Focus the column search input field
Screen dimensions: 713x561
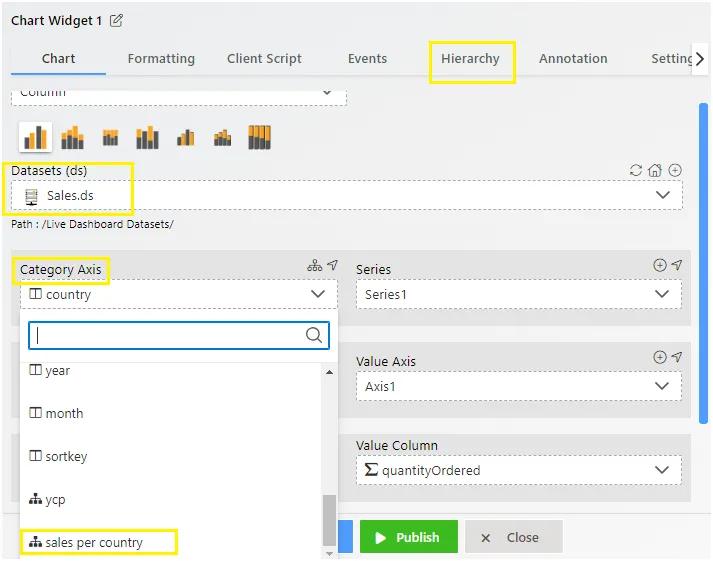(x=179, y=336)
